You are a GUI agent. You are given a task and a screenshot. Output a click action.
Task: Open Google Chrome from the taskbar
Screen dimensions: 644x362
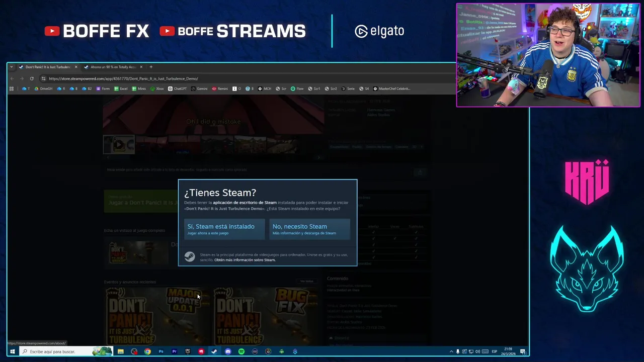pos(147,351)
